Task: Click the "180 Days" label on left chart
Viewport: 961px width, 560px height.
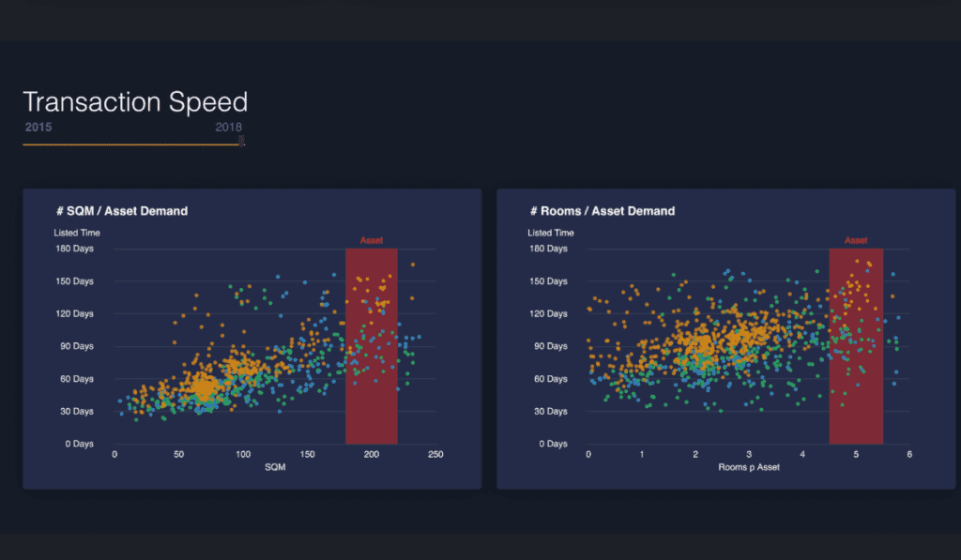Action: coord(73,249)
